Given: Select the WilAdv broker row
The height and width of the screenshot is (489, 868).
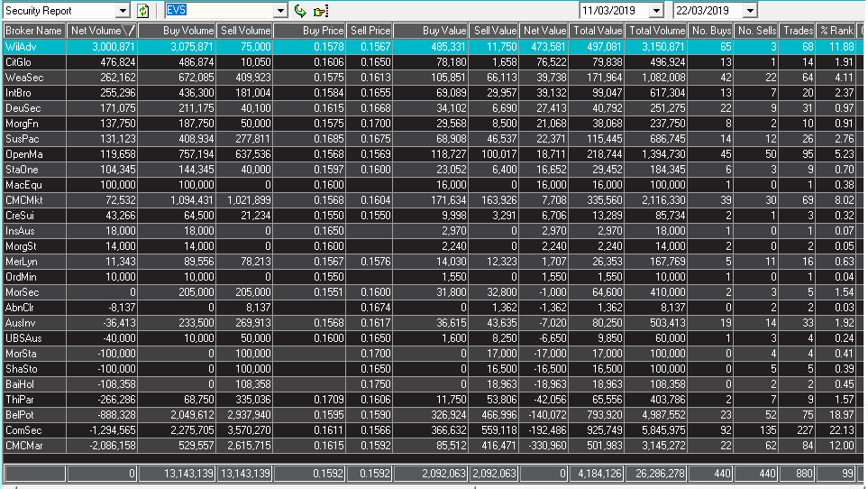Looking at the screenshot, I should tap(433, 47).
